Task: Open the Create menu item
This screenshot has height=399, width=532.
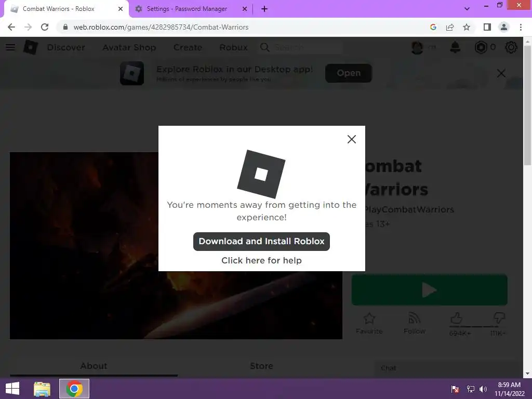Action: coord(188,47)
